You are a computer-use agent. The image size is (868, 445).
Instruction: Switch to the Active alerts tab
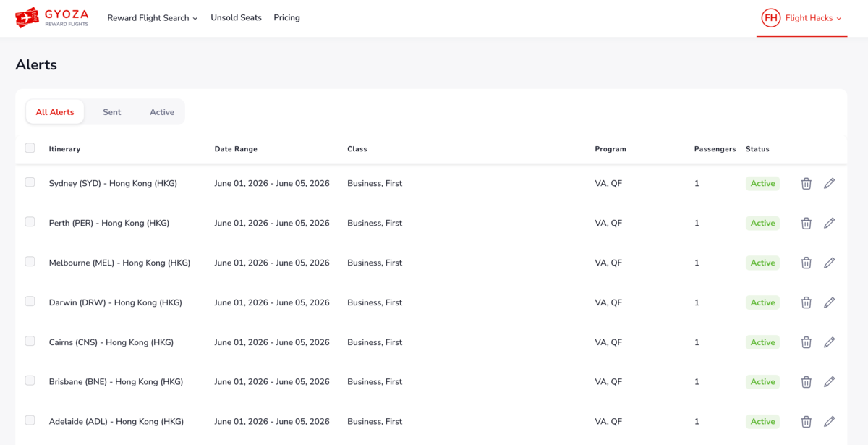coord(162,112)
